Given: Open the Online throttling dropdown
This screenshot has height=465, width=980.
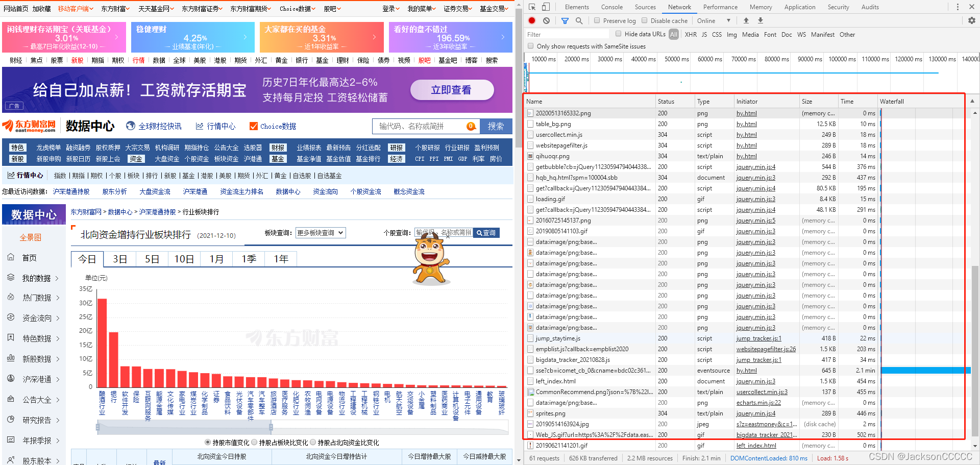Looking at the screenshot, I should point(714,20).
